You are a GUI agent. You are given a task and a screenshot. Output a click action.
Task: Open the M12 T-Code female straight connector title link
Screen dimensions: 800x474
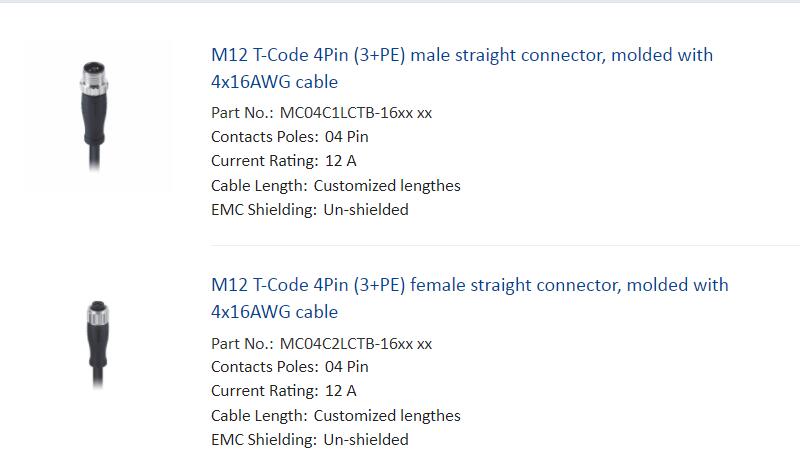(469, 298)
